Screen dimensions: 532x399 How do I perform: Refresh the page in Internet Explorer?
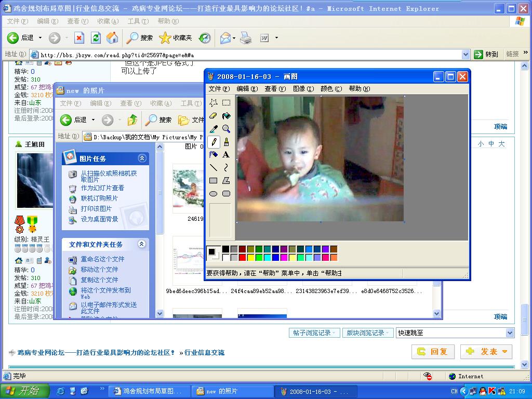[96, 37]
